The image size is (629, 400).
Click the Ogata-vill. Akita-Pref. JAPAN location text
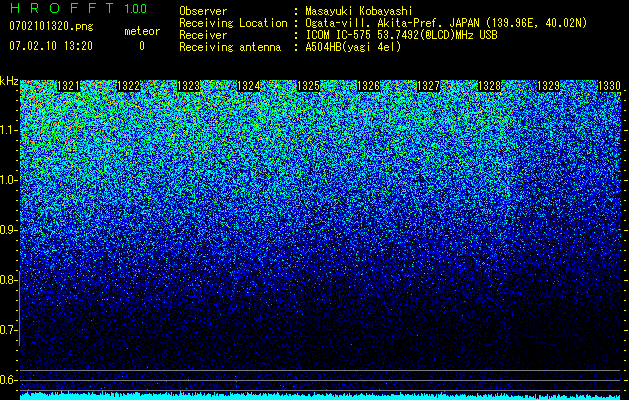click(446, 23)
